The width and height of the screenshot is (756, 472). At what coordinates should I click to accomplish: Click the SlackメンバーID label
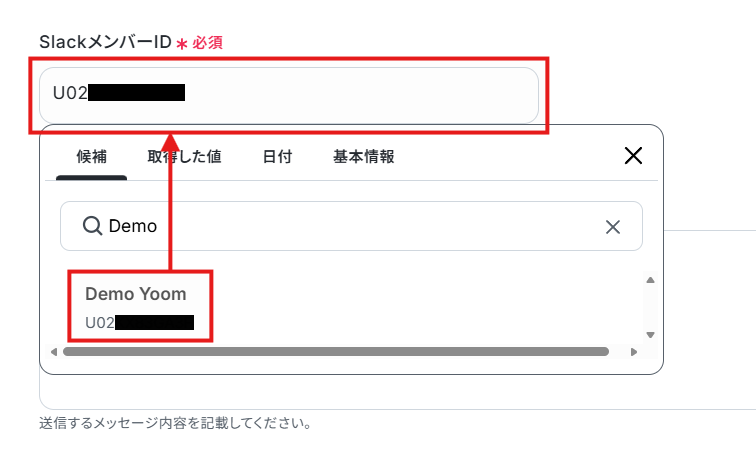105,42
